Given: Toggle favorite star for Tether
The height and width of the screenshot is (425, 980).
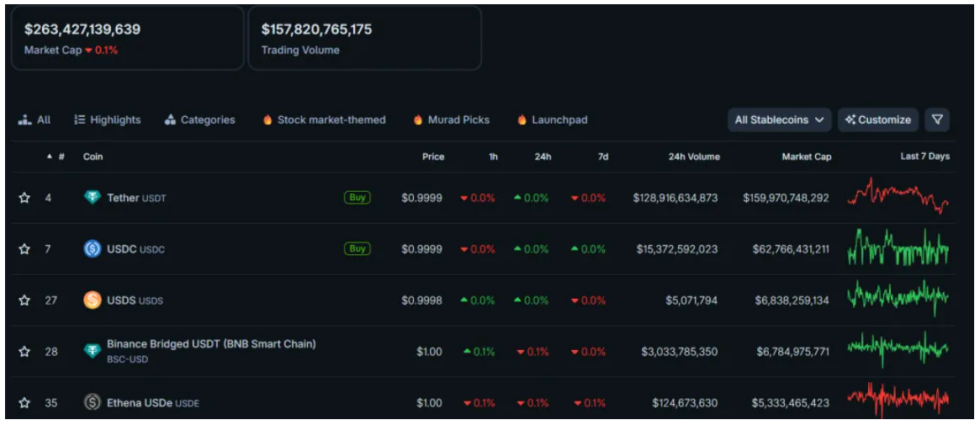Looking at the screenshot, I should click(24, 199).
